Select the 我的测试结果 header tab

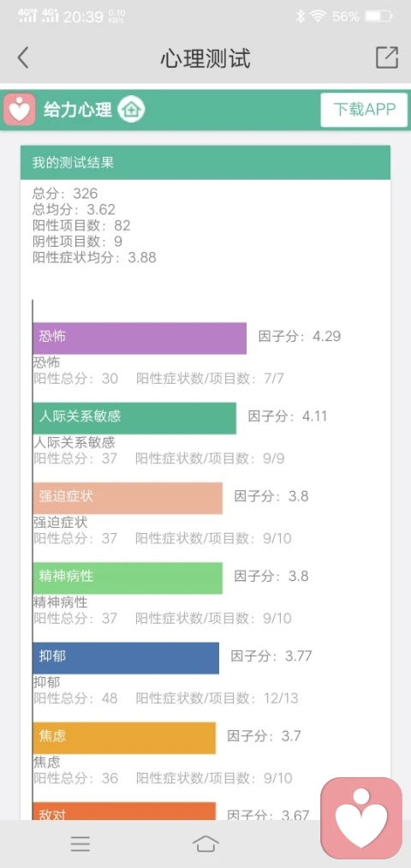pos(205,163)
